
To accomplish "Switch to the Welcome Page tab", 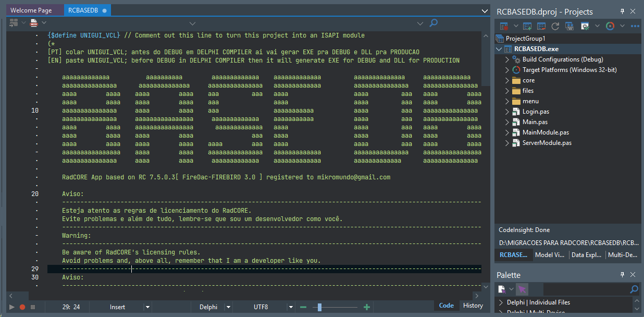I will pos(31,10).
